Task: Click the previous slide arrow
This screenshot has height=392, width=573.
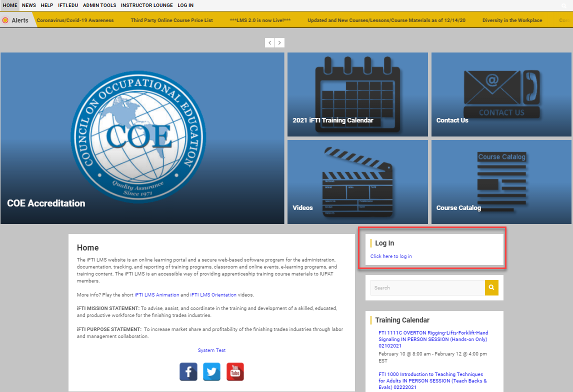Action: 269,42
